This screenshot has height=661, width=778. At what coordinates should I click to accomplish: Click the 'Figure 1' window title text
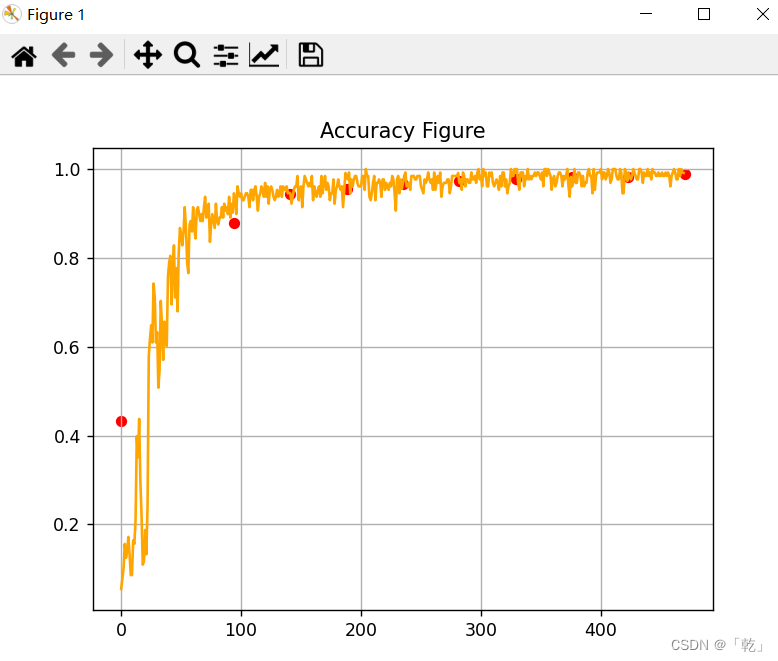[56, 15]
